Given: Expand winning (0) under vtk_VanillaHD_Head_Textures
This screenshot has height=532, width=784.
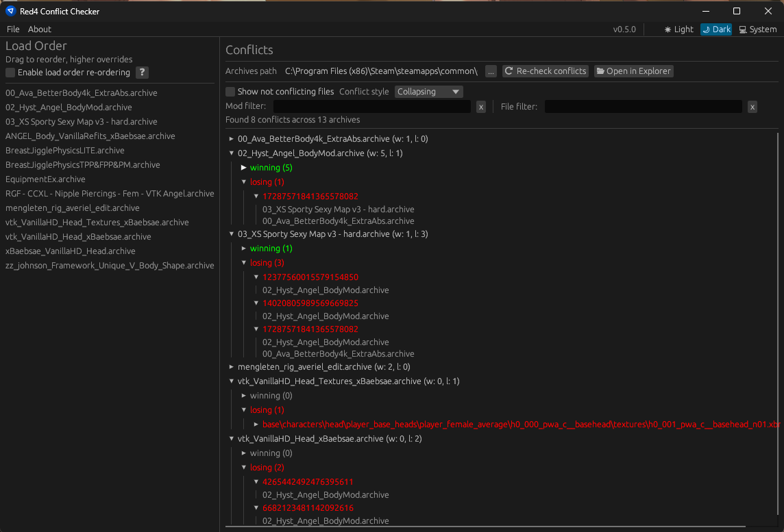Looking at the screenshot, I should pos(244,396).
